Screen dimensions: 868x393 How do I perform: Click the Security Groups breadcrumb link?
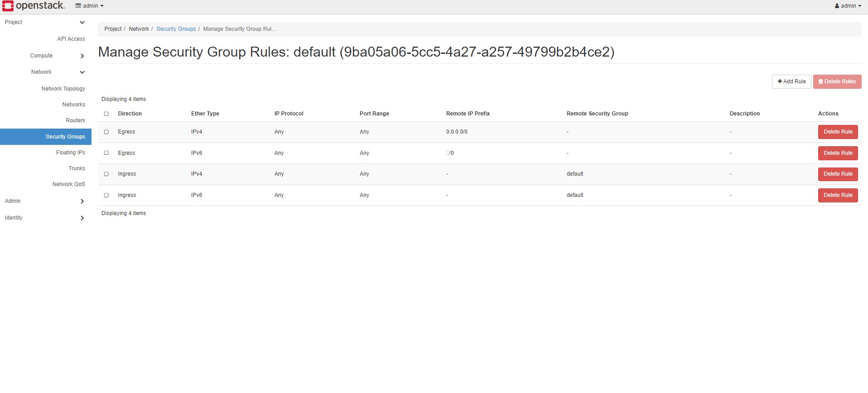176,29
